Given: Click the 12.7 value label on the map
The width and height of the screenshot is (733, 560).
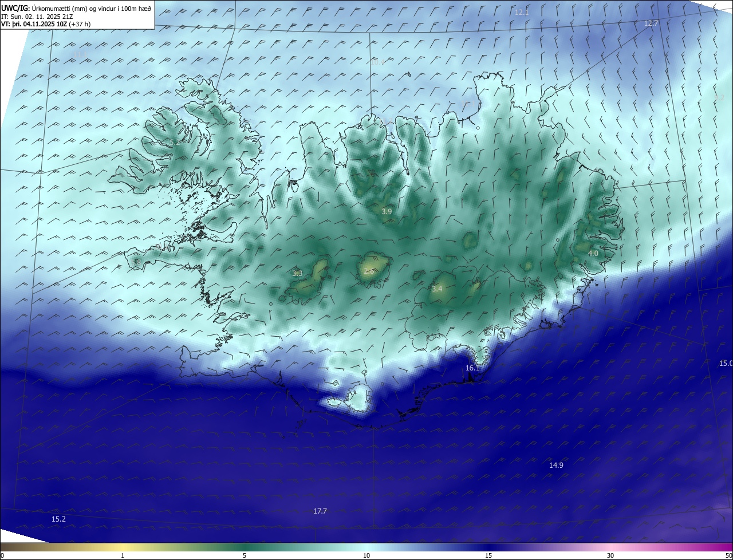Looking at the screenshot, I should pyautogui.click(x=651, y=23).
